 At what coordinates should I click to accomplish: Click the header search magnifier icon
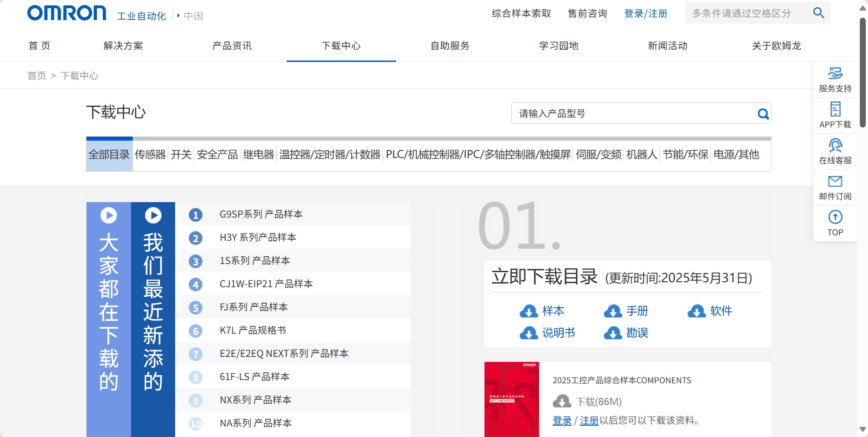(x=818, y=13)
